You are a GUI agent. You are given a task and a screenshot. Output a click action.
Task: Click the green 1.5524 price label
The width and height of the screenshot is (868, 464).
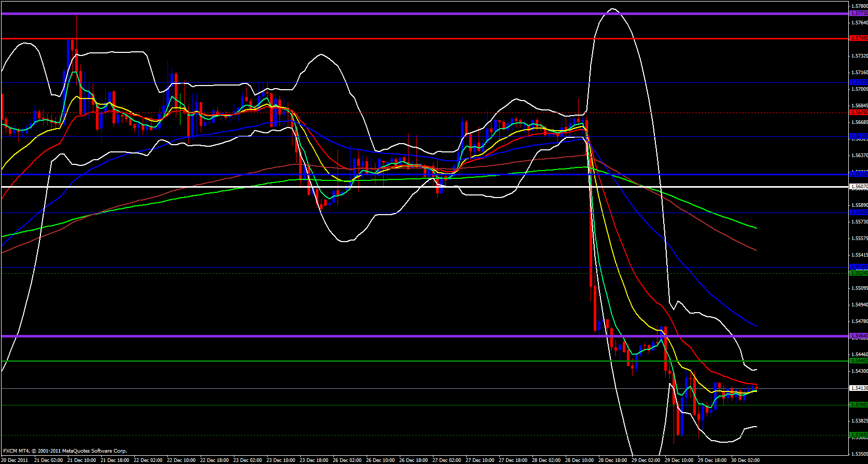858,273
